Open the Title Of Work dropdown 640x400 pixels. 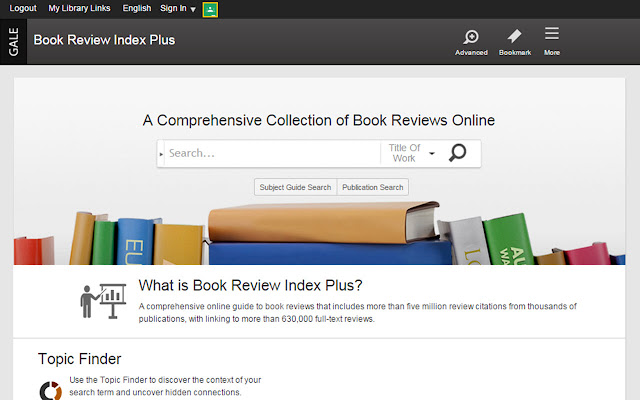411,153
